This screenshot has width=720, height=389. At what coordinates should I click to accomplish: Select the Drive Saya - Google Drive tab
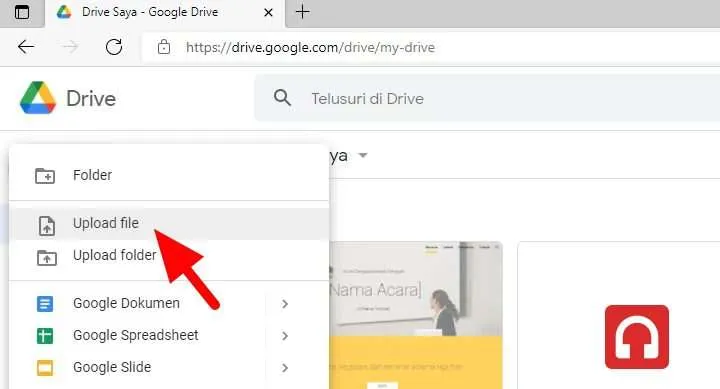(165, 13)
